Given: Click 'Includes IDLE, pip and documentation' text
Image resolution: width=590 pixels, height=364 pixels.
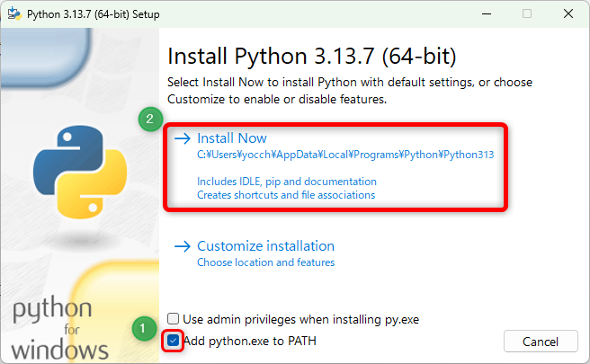Looking at the screenshot, I should pyautogui.click(x=287, y=182).
